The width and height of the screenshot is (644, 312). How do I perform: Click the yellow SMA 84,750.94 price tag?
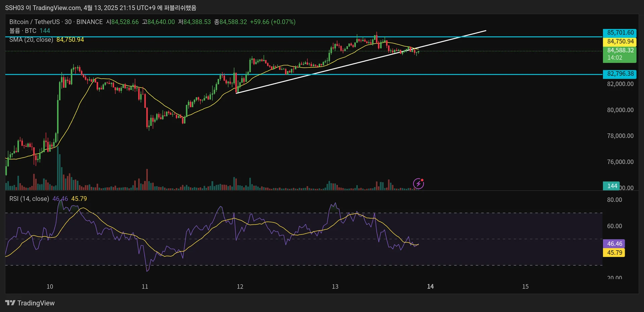pos(620,42)
